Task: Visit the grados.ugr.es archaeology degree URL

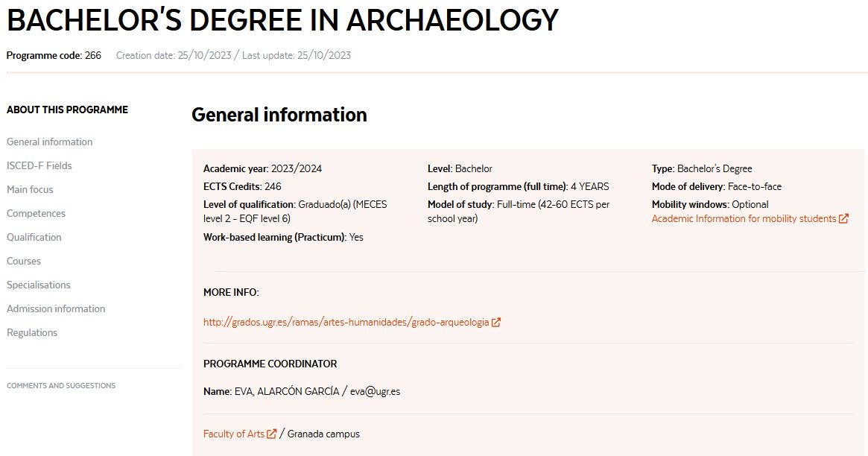Action: [346, 323]
